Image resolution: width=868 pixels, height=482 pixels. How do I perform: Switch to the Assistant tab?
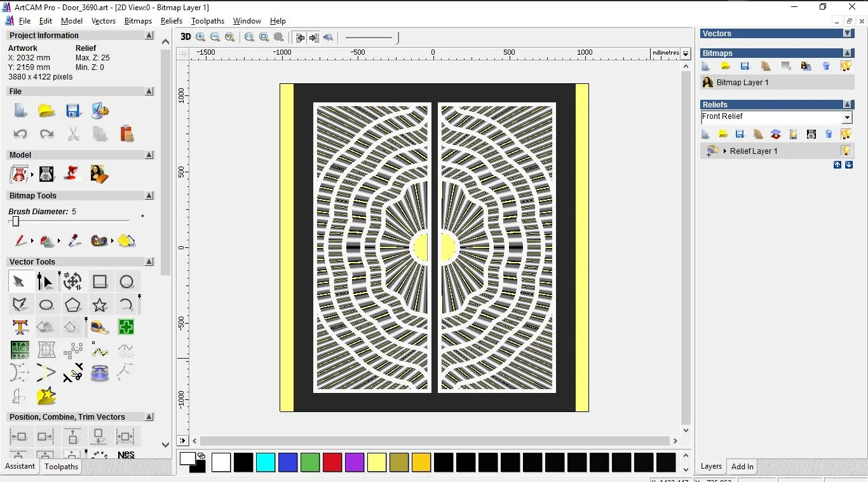pyautogui.click(x=20, y=466)
